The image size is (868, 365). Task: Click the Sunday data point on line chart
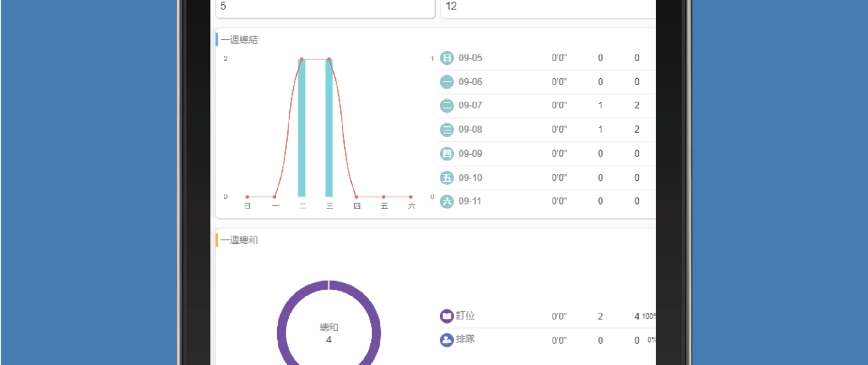pos(247,197)
